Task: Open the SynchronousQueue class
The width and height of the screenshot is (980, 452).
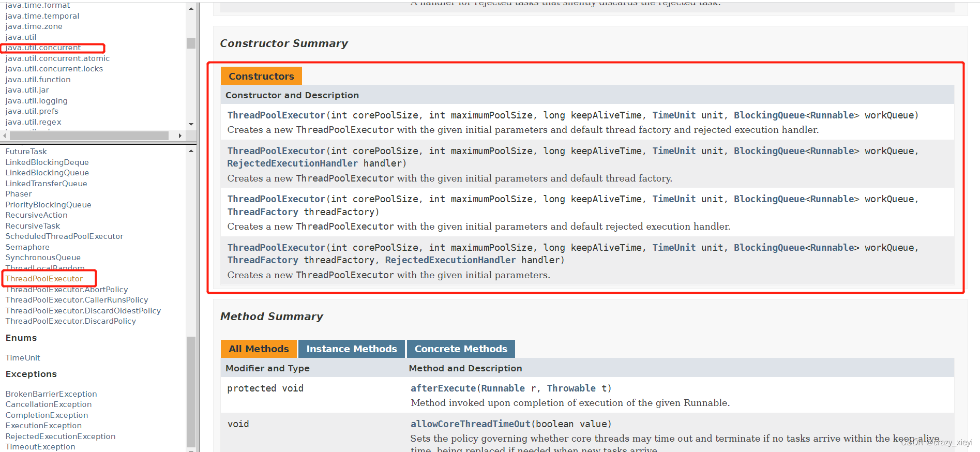Action: [x=43, y=258]
